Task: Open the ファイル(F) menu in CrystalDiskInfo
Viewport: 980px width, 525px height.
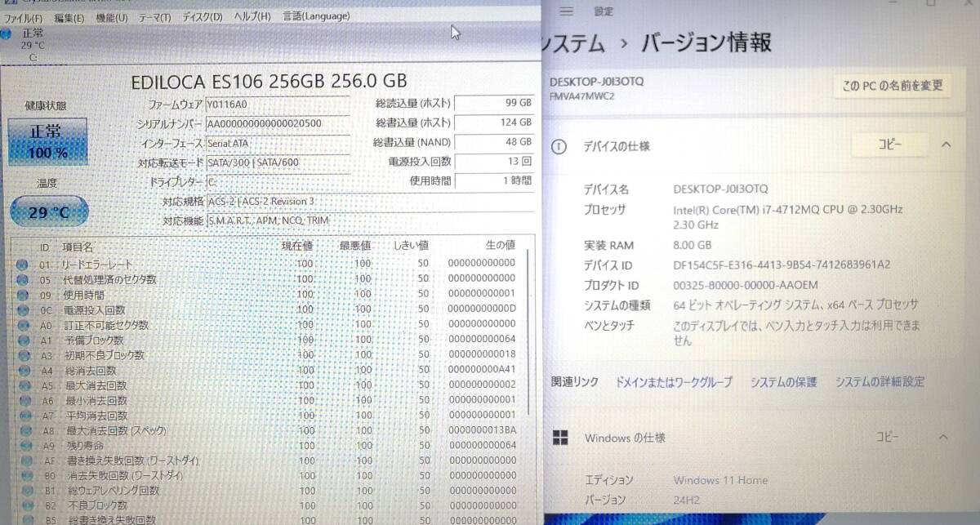Action: (x=24, y=17)
